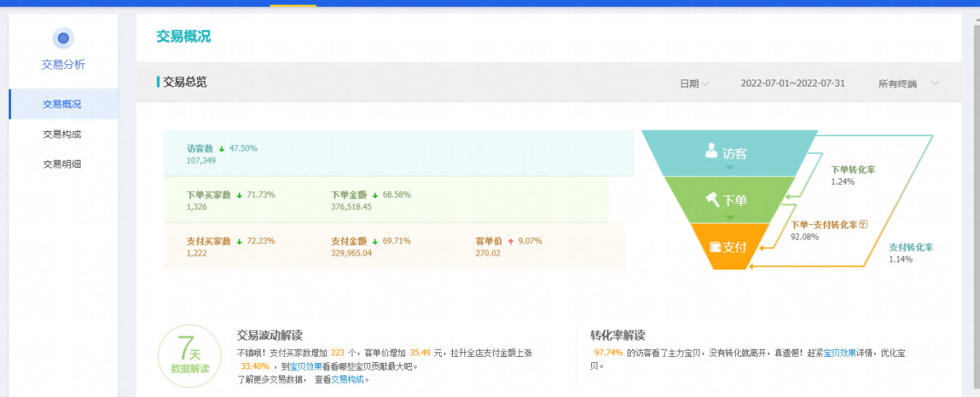Click the red up arrow beside 客单价
Screen dimensions: 980x397
(510, 242)
